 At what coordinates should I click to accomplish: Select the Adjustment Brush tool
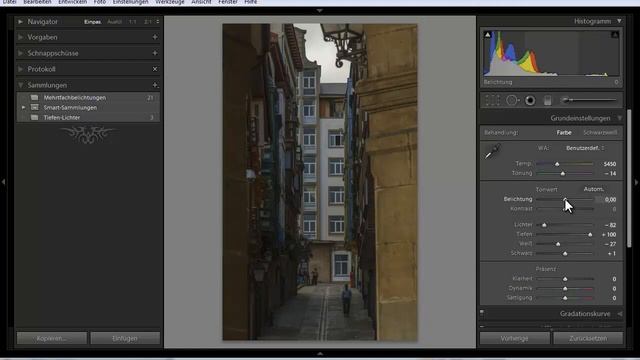coord(589,100)
